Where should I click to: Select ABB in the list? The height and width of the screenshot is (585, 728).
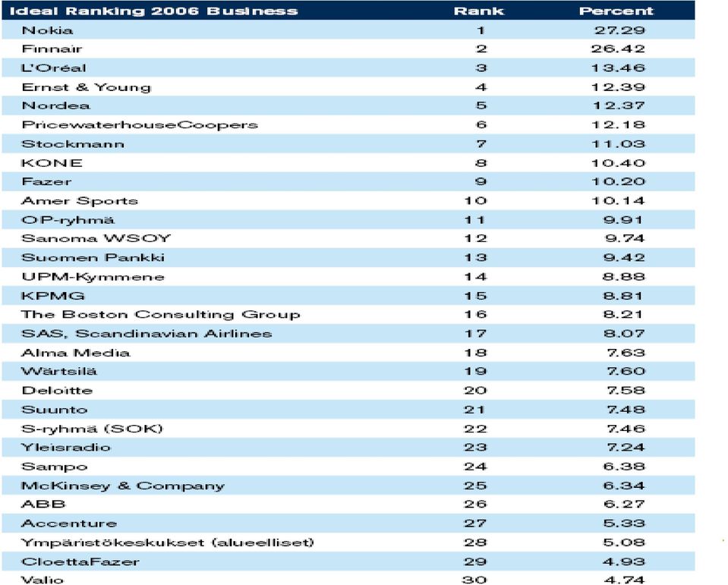pos(43,505)
